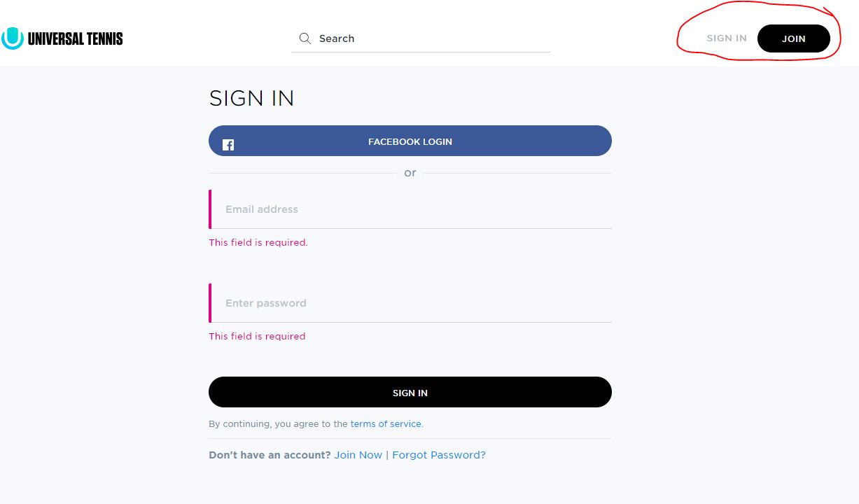This screenshot has height=504, width=859.
Task: Click the email 'This field is required.' error
Action: coord(258,243)
